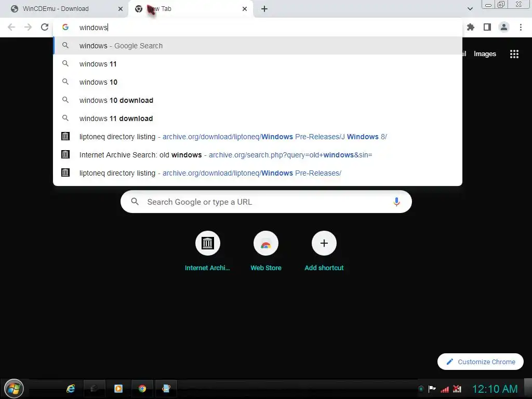Start voice search with the microphone icon
Screen dimensions: 532x399
[x=396, y=202]
